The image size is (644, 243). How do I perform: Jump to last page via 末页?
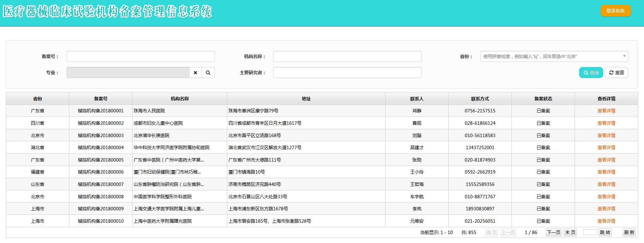[570, 232]
